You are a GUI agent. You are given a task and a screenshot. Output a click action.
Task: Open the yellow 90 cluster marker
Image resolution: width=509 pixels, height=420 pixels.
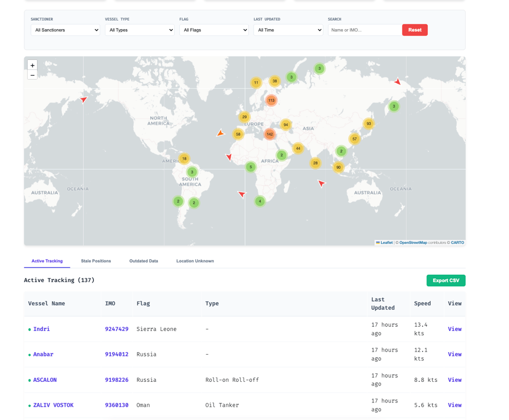338,168
